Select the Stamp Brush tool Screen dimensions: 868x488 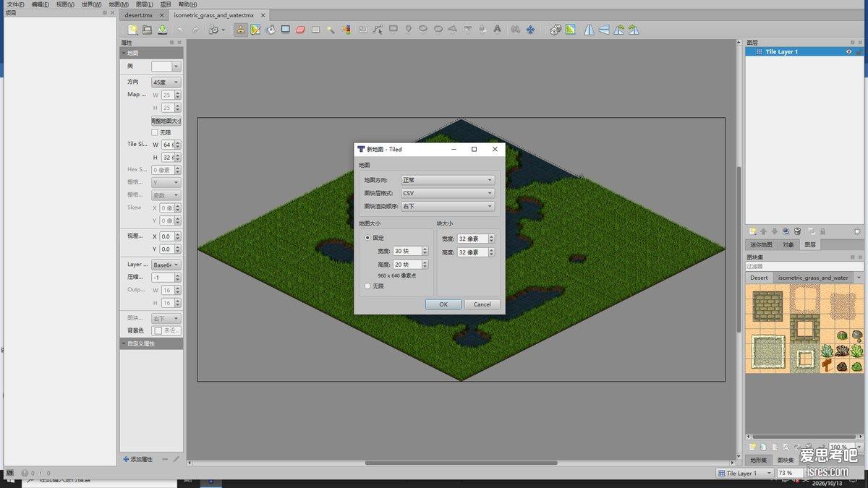241,30
